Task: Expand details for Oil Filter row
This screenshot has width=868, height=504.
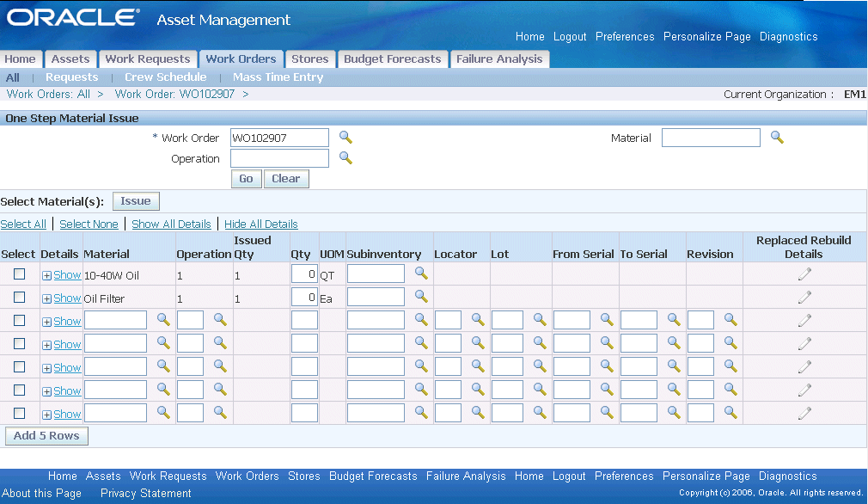Action: point(61,298)
